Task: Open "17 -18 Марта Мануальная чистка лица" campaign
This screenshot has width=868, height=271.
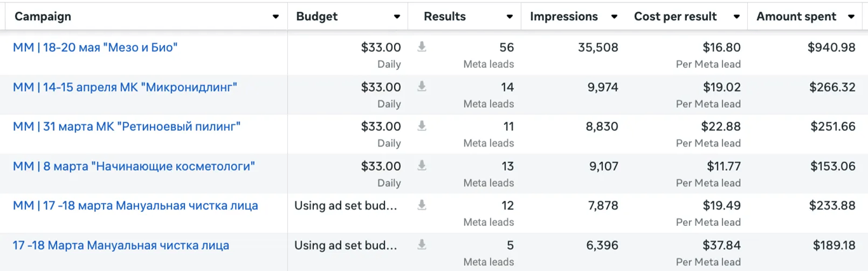Action: pyautogui.click(x=121, y=246)
